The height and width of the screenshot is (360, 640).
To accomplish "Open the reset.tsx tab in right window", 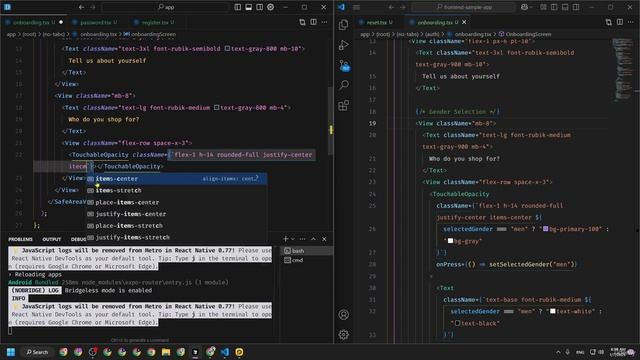I will tap(376, 22).
